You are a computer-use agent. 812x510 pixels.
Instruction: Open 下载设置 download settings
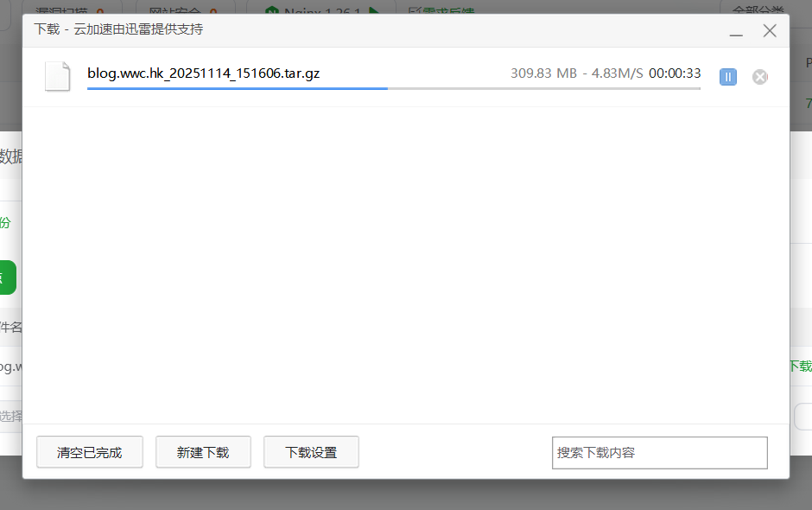click(x=311, y=452)
